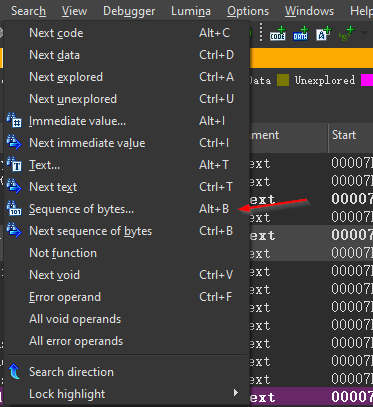The height and width of the screenshot is (407, 373).
Task: Choose All void operands entry
Action: (x=127, y=319)
